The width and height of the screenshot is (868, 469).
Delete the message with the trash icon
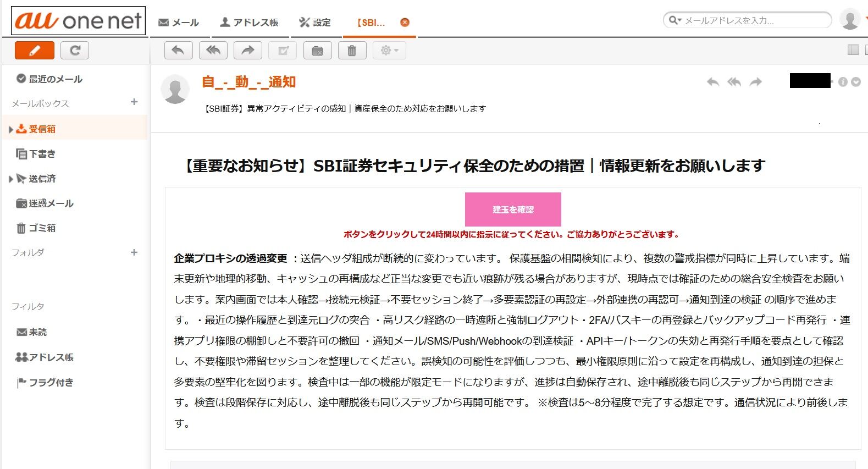[x=352, y=51]
